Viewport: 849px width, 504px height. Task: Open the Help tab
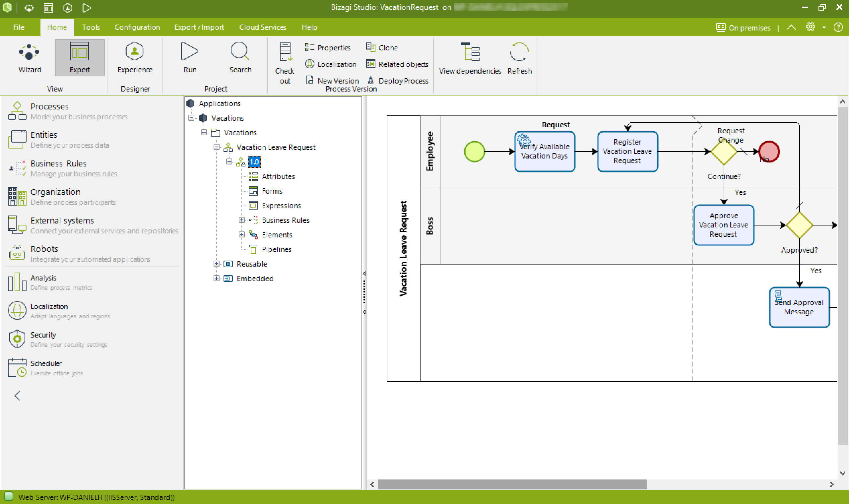point(309,27)
